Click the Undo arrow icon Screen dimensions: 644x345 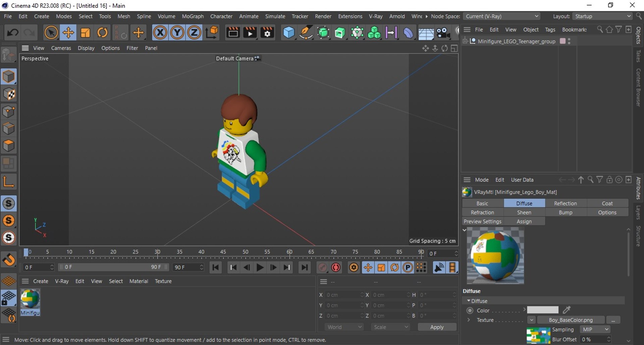tap(13, 33)
